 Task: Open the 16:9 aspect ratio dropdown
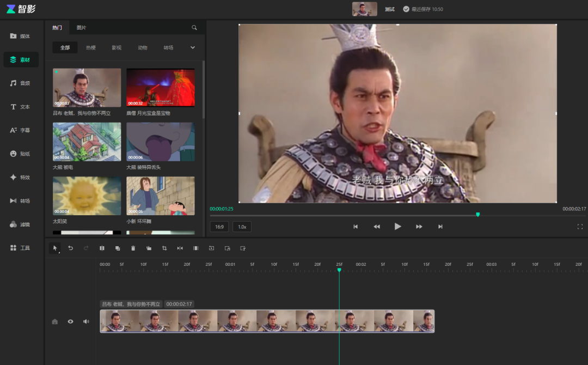[219, 227]
